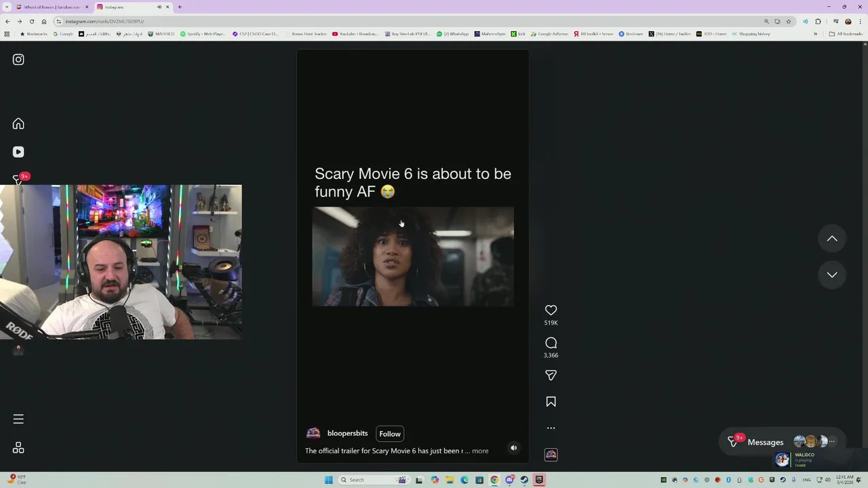Open the WhatsApp bookmark
Screen dimensions: 868x488
click(452, 34)
